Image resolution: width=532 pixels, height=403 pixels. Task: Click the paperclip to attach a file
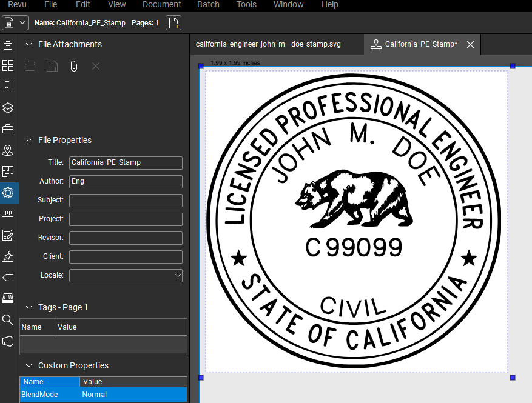tap(73, 66)
